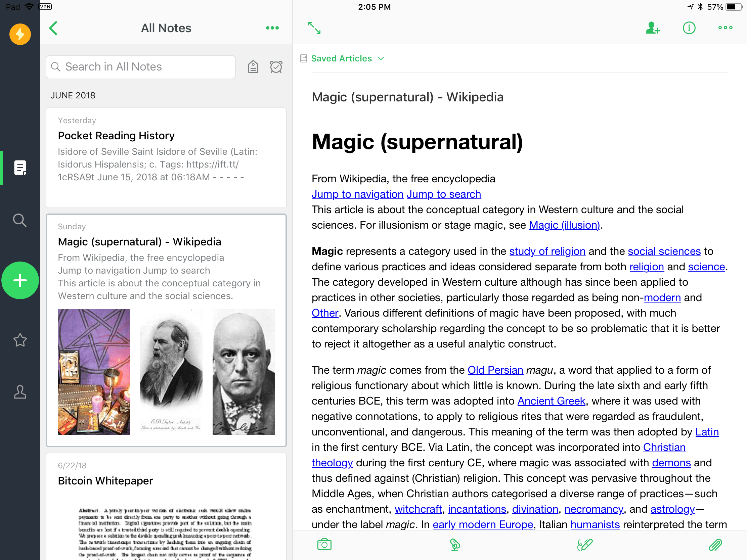Open the Shortcuts star in sidebar
This screenshot has width=747, height=560.
tap(20, 340)
